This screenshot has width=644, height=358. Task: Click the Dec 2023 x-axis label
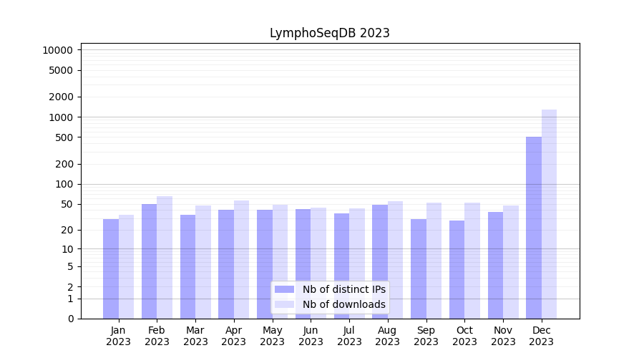(541, 336)
